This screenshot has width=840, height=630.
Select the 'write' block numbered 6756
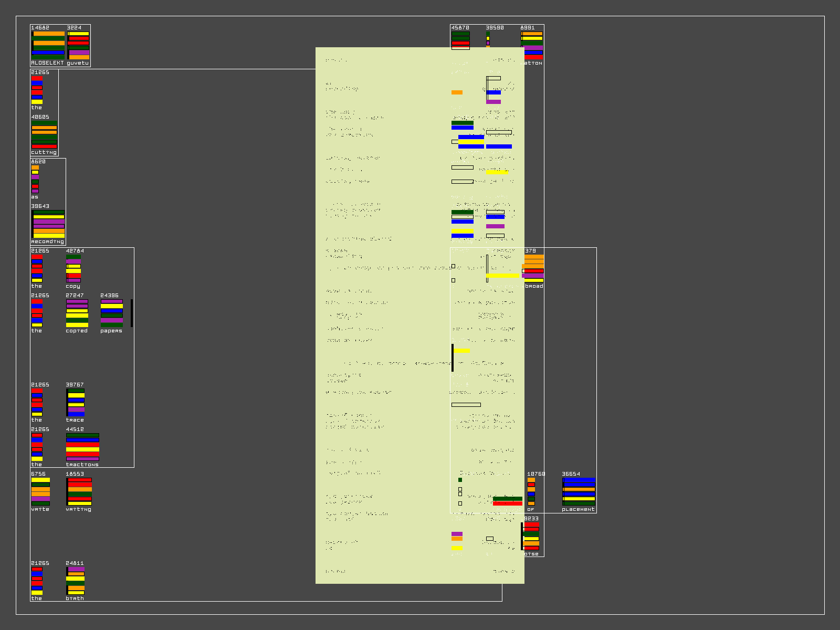coord(40,491)
